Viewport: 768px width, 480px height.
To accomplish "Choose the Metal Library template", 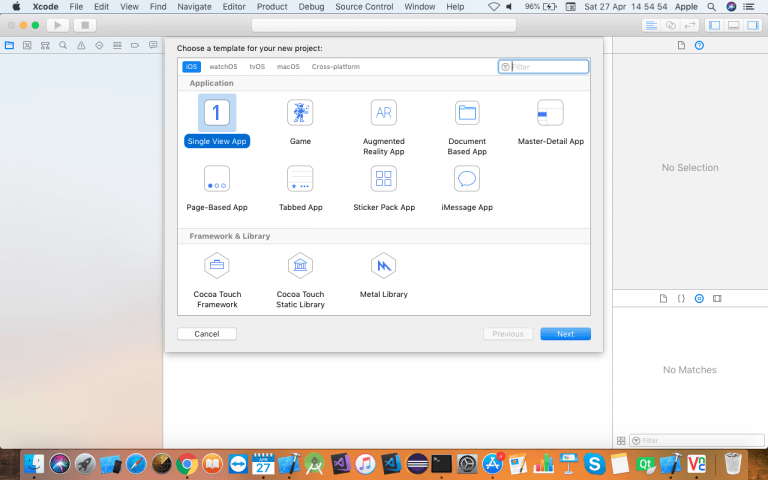I will pos(383,265).
